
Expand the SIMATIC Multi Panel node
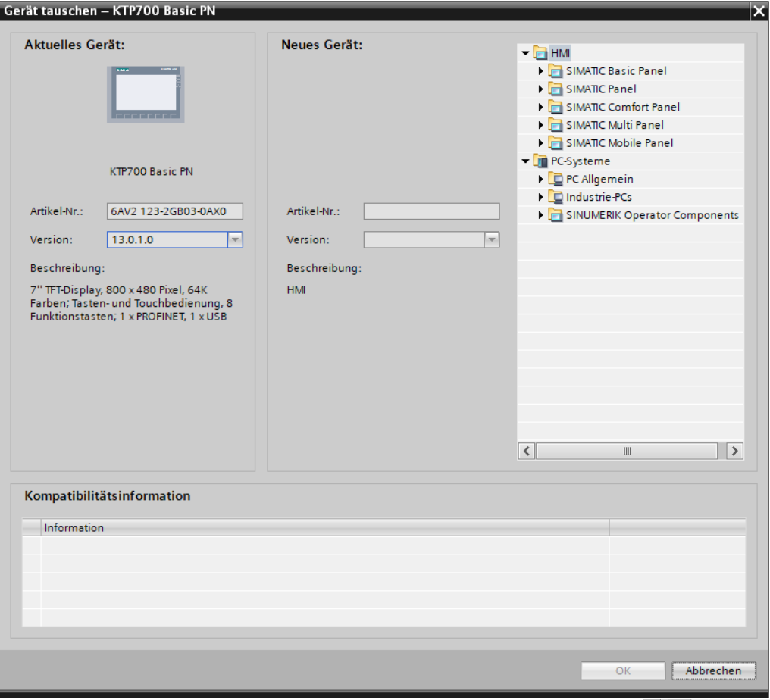coord(540,125)
